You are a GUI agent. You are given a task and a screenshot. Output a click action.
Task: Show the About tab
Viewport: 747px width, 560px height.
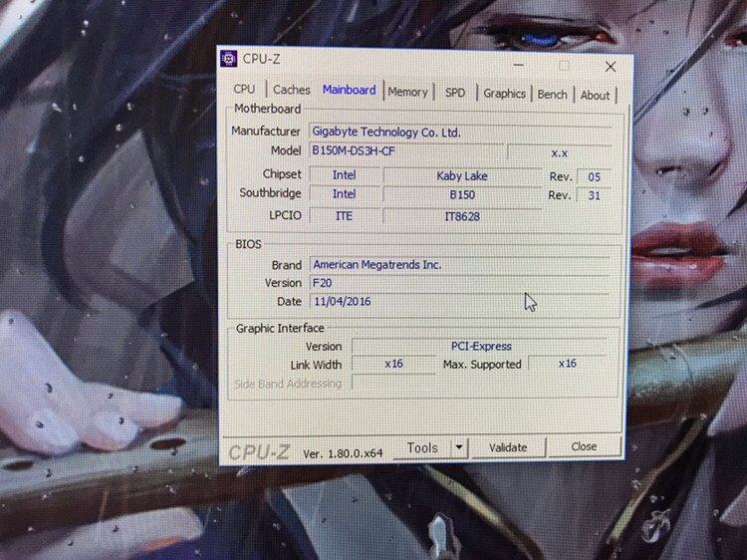click(x=595, y=96)
